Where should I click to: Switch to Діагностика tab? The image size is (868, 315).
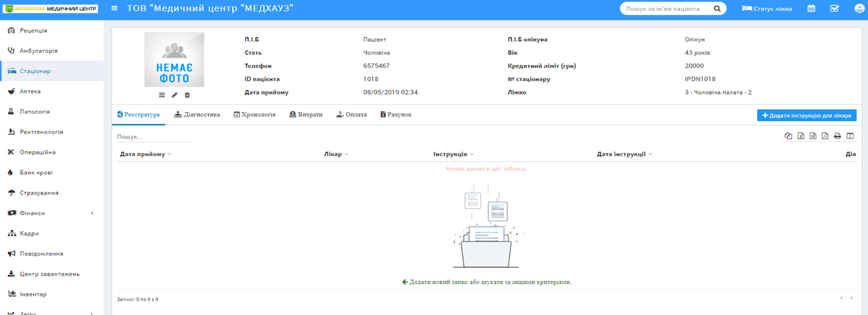[x=197, y=114]
